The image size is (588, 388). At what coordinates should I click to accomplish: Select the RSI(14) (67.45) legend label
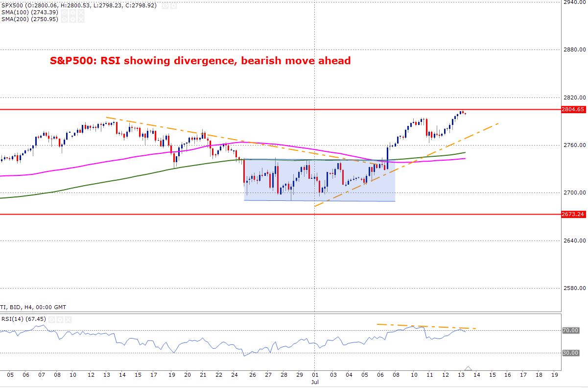coord(24,319)
